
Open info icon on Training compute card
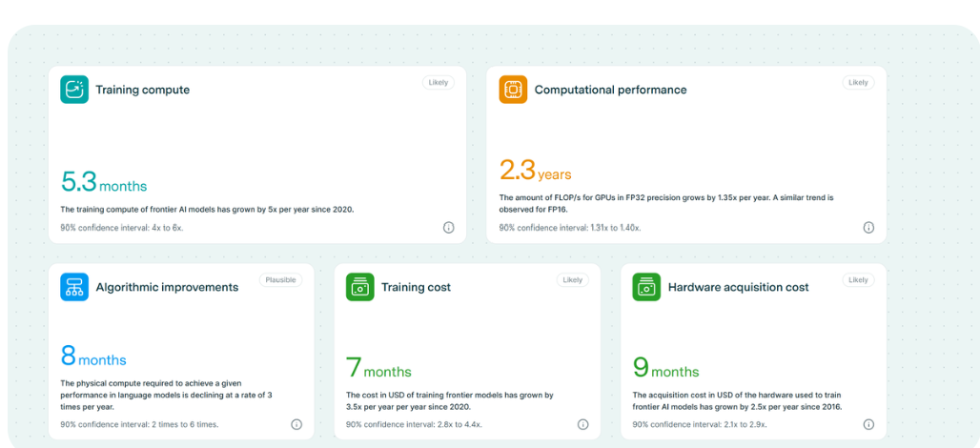tap(448, 228)
